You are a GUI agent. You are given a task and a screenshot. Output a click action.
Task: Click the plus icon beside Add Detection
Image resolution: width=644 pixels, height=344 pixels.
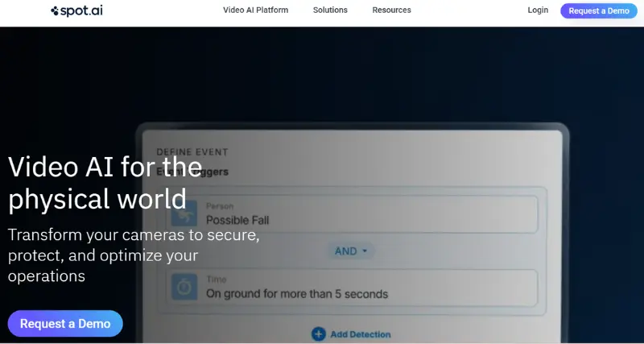(x=318, y=334)
